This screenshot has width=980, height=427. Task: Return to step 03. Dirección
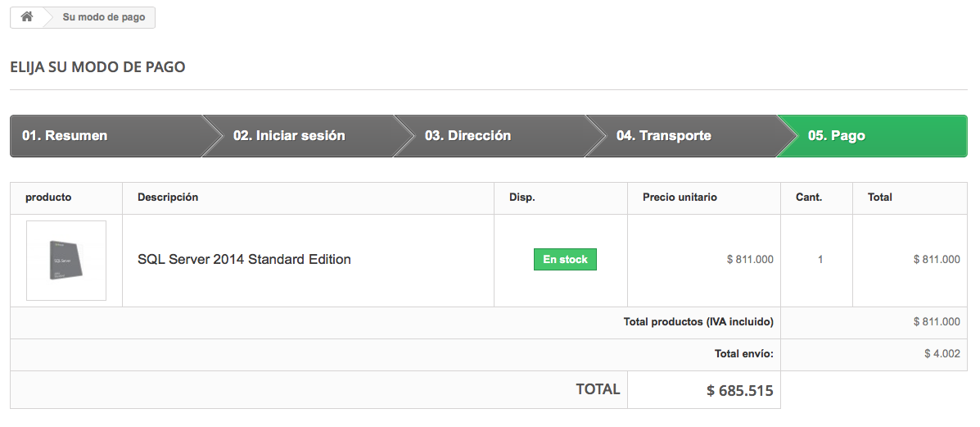pos(467,136)
